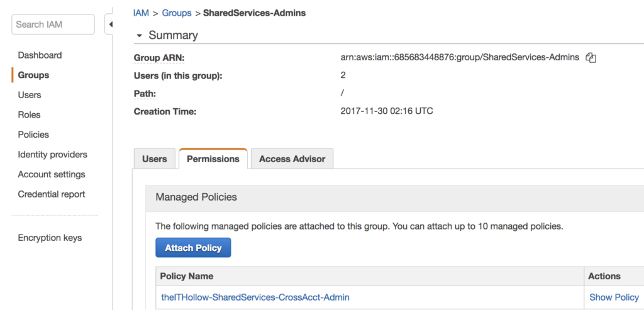644x310 pixels.
Task: Click Show Policy action link
Action: (x=614, y=297)
